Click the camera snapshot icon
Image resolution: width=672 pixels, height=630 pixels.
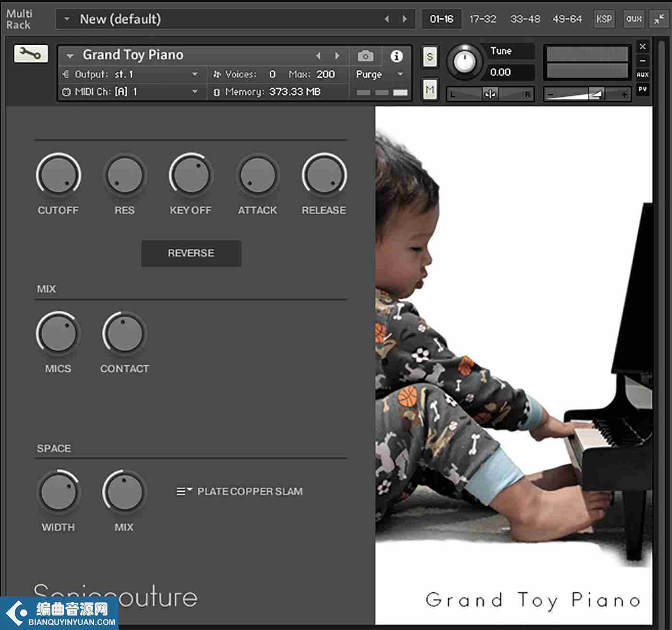[x=365, y=56]
